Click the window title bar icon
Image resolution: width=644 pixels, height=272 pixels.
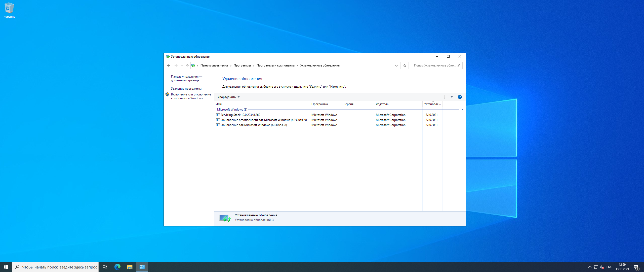click(168, 57)
